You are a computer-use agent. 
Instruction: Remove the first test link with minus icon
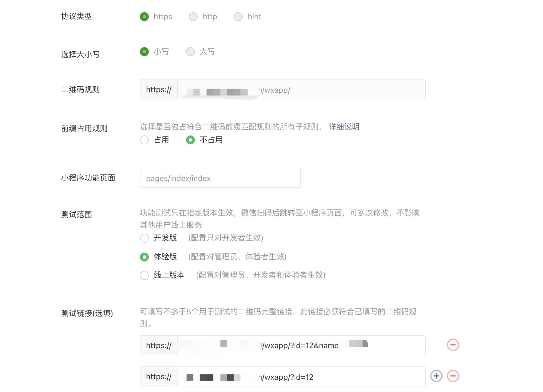(x=453, y=345)
